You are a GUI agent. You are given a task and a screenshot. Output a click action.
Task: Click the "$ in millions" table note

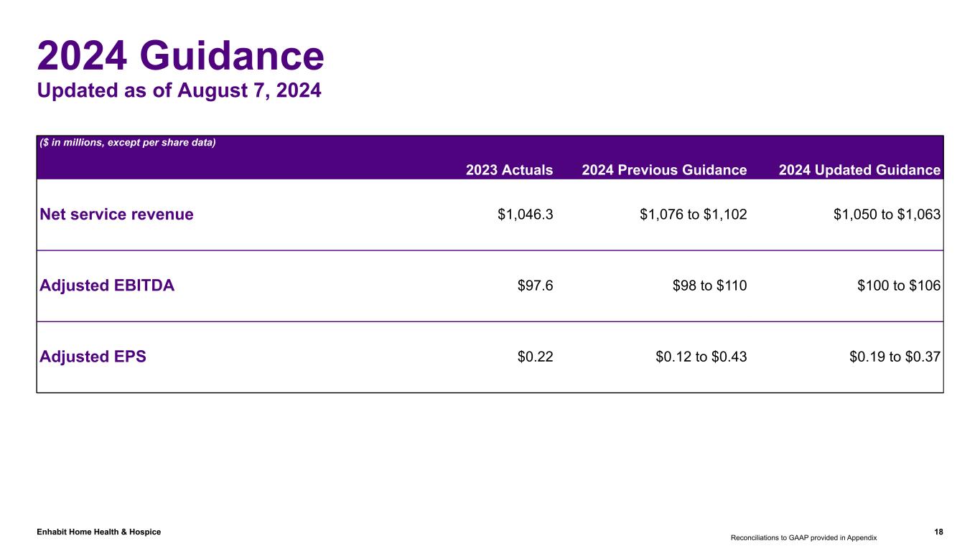[128, 142]
